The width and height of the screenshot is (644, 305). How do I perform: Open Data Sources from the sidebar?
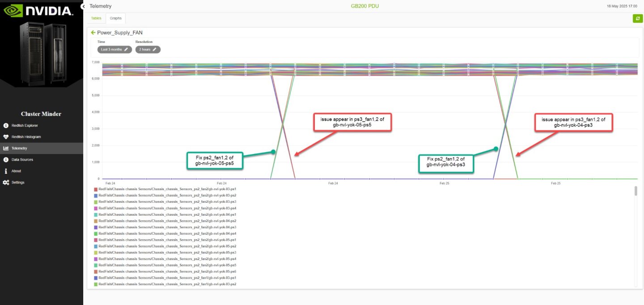[22, 160]
